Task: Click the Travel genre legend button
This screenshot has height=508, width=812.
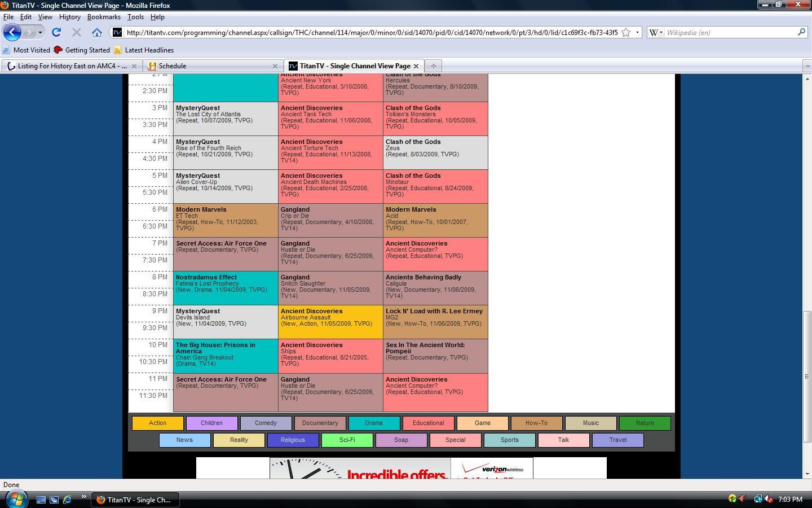Action: point(618,440)
